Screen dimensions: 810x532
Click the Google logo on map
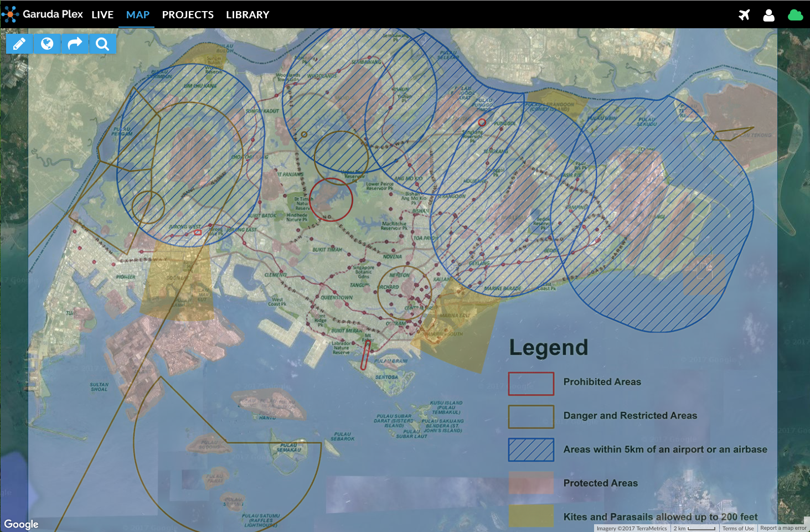click(x=22, y=524)
